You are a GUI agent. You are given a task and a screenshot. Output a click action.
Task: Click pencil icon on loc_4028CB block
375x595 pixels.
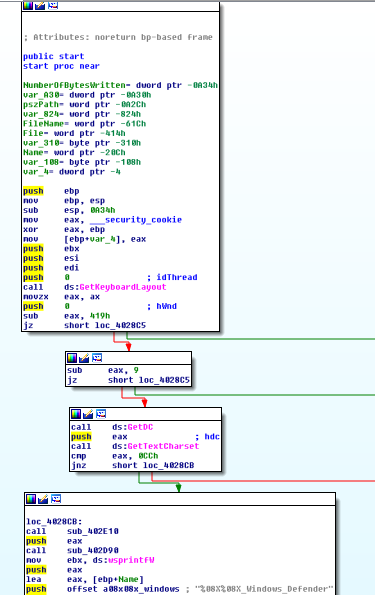pos(43,499)
